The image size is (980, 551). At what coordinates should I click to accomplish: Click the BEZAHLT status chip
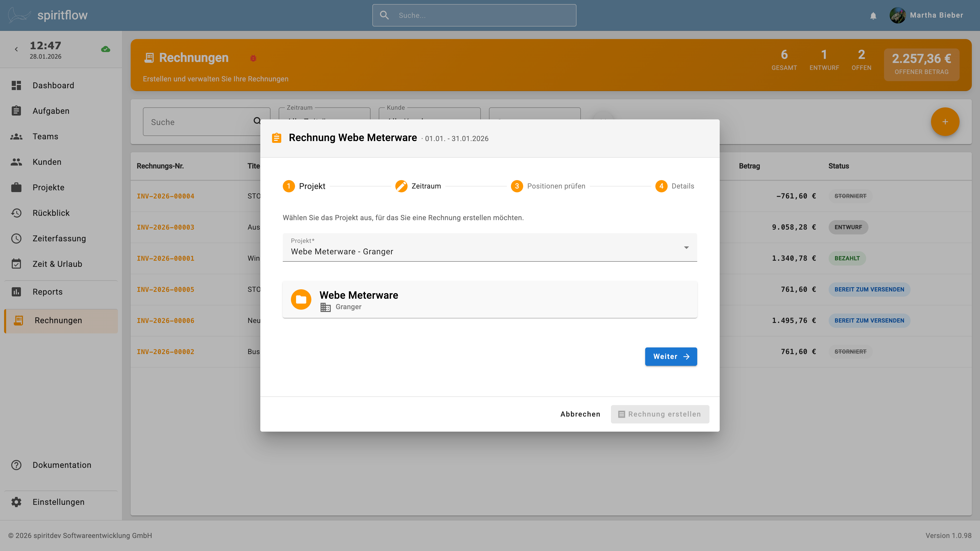847,258
